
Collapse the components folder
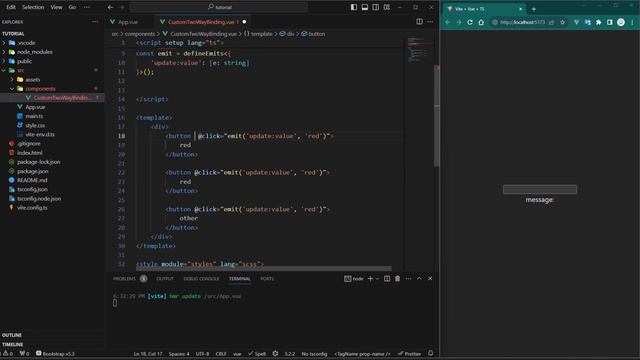(x=40, y=89)
